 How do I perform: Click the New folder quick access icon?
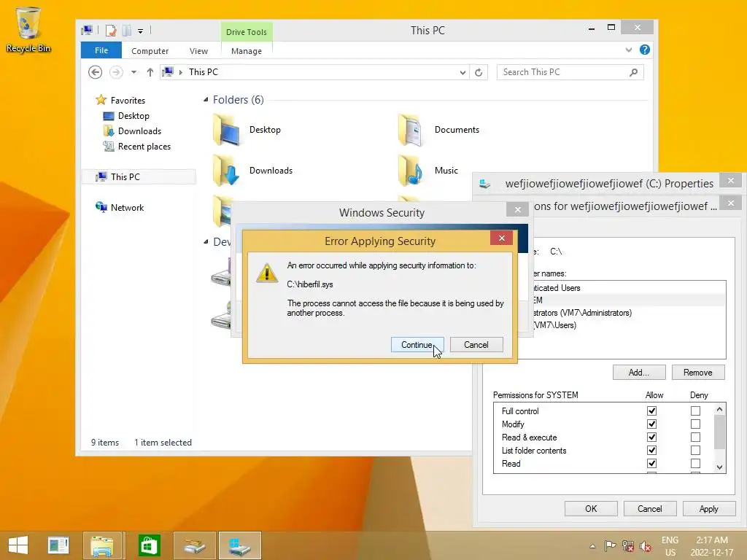(127, 31)
